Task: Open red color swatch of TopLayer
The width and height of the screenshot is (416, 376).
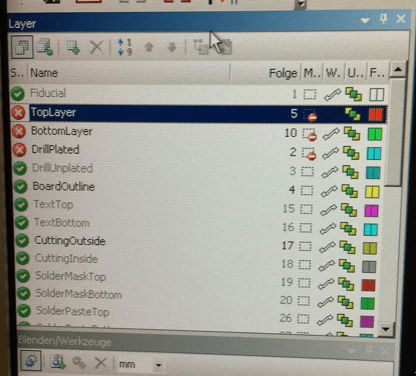Action: click(x=376, y=114)
